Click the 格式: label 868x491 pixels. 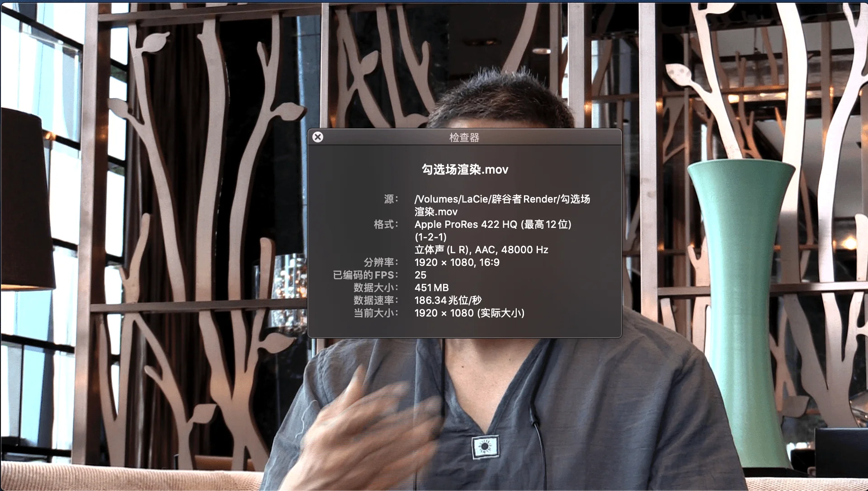click(x=386, y=224)
